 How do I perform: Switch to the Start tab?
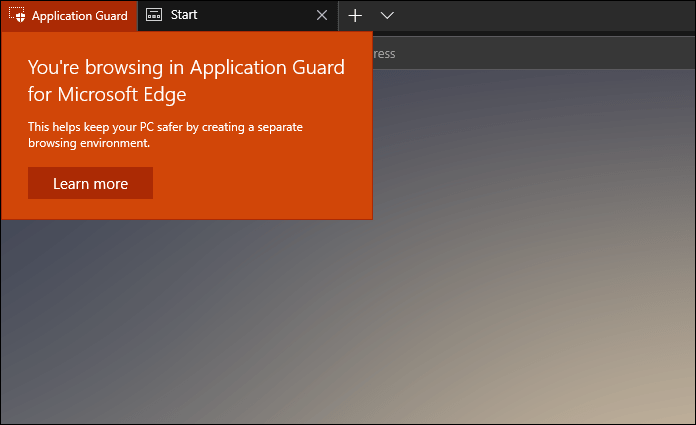pos(237,16)
